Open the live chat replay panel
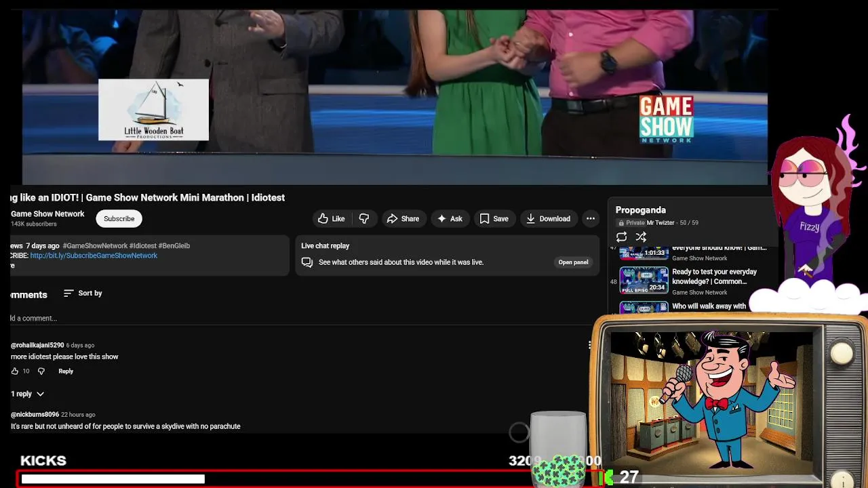The image size is (868, 488). click(x=573, y=262)
